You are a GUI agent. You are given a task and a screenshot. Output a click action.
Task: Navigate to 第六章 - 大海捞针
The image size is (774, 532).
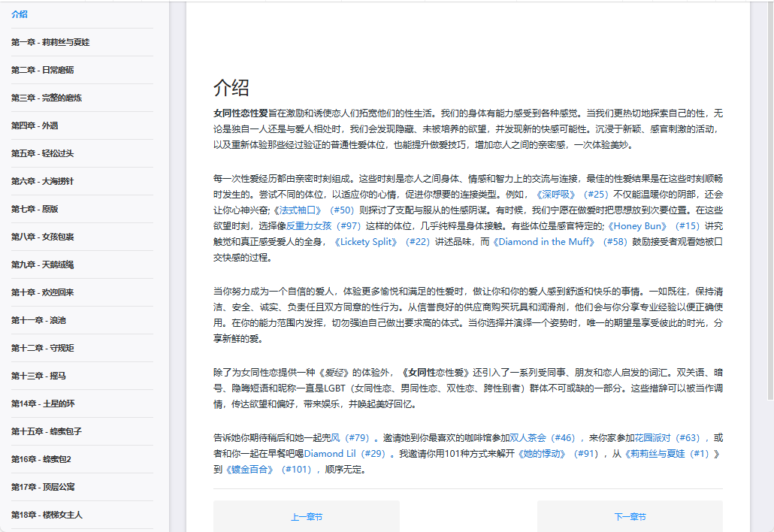[x=43, y=181]
